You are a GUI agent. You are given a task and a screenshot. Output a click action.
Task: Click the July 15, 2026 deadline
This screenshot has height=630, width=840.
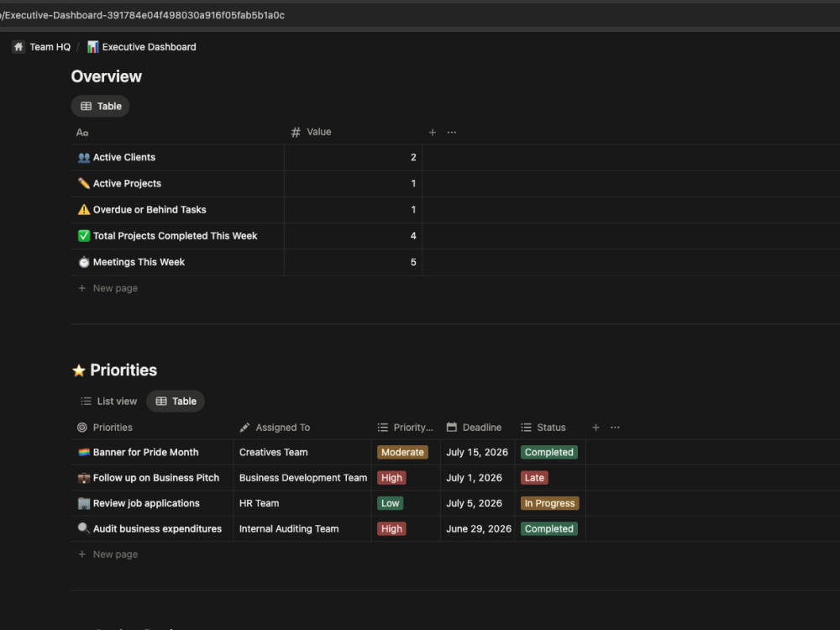pos(477,453)
